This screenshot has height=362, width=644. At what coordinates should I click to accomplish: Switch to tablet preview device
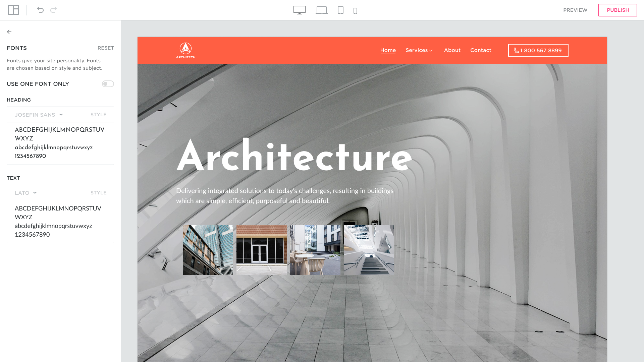pos(340,10)
